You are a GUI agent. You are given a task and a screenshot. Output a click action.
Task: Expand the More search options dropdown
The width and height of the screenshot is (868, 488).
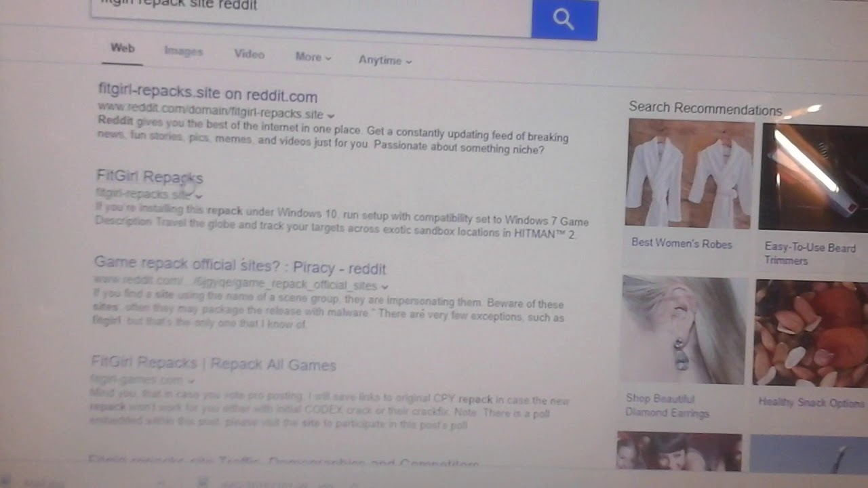point(313,57)
